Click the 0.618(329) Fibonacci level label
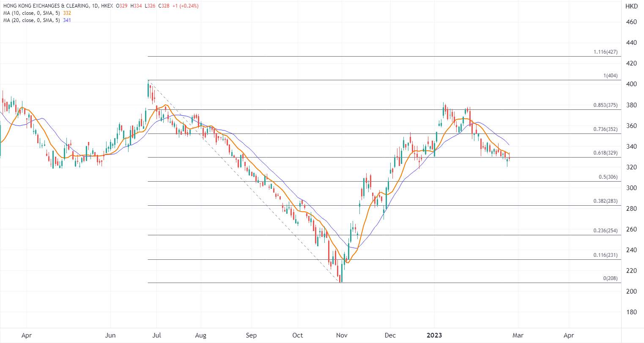 click(606, 153)
